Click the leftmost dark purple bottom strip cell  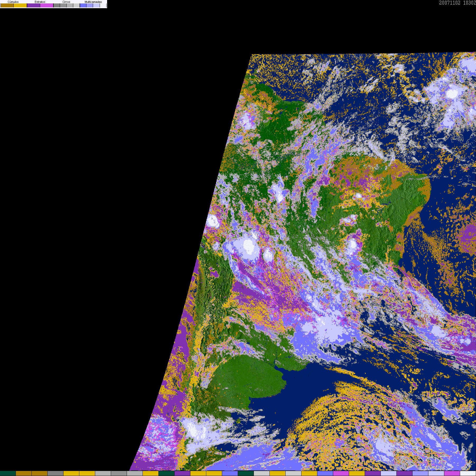click(x=182, y=473)
